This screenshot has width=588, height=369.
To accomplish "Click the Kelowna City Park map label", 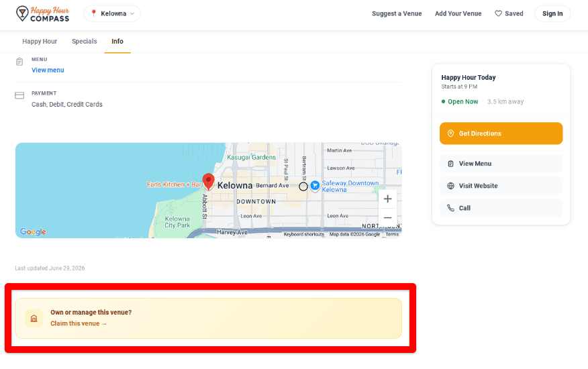I will 177,222.
